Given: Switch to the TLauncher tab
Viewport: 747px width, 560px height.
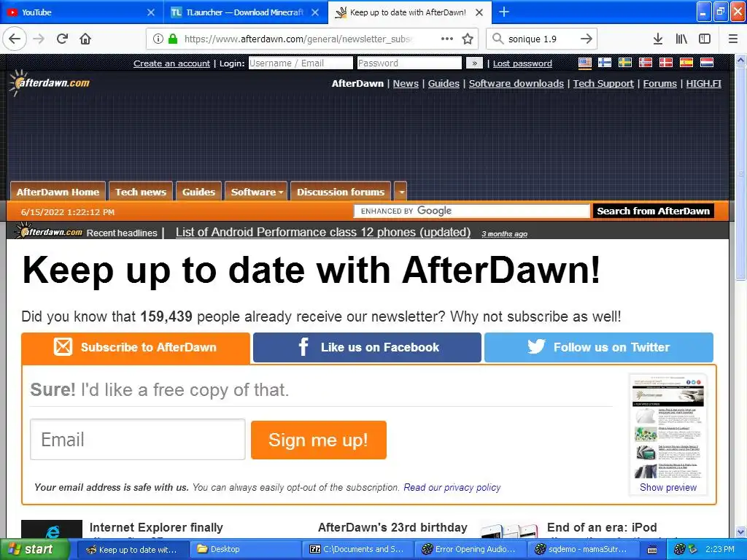Looking at the screenshot, I should click(245, 12).
